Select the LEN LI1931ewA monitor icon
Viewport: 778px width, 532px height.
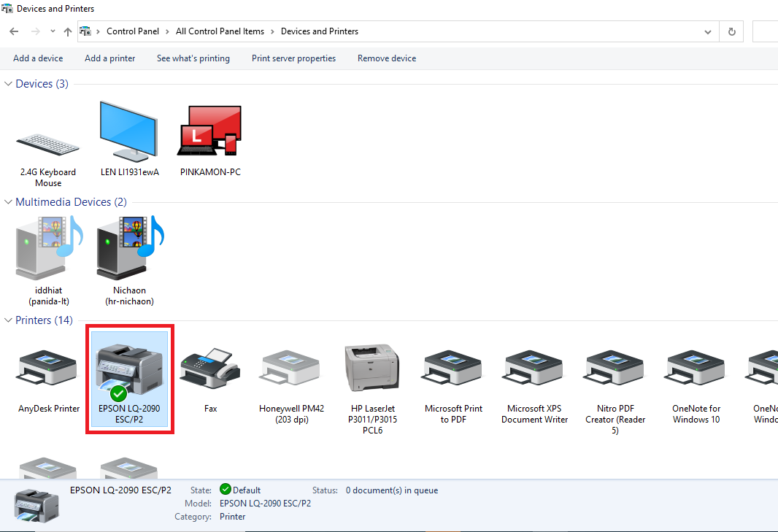coord(129,133)
